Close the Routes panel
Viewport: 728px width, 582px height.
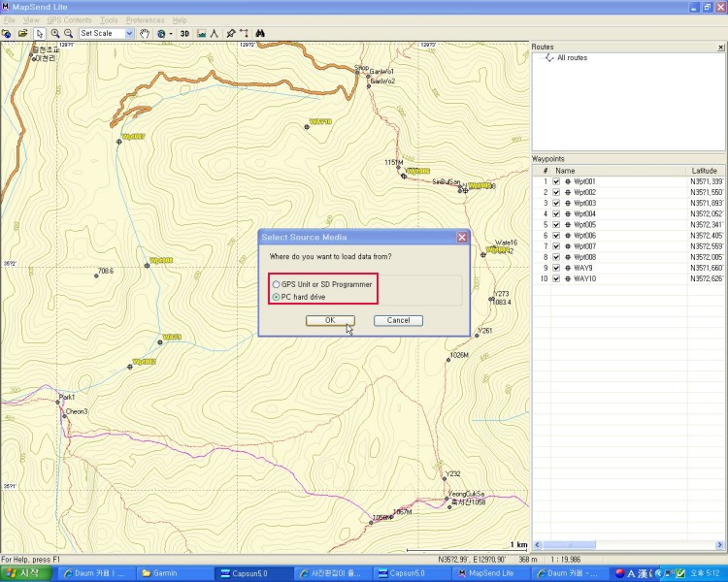point(720,47)
